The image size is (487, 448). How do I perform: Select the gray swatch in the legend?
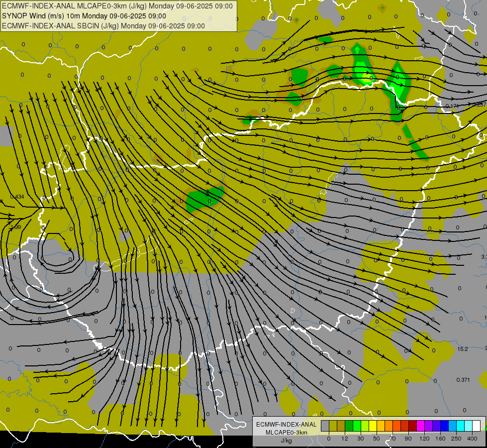325,426
